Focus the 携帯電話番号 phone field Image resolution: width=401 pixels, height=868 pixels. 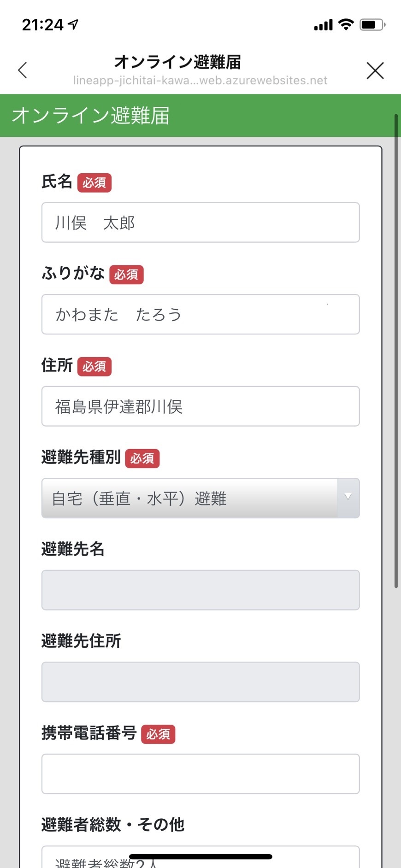(200, 774)
